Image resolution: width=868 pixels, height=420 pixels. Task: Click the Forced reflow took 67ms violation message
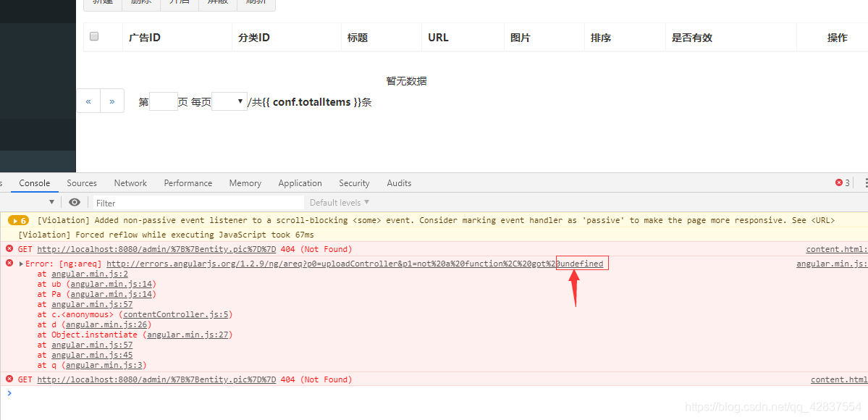[166, 235]
